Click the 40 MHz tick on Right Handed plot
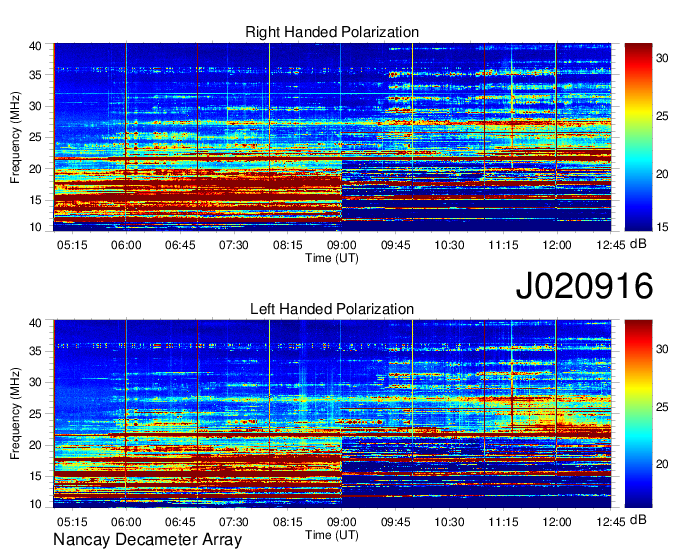The width and height of the screenshot is (680, 552). pos(35,46)
